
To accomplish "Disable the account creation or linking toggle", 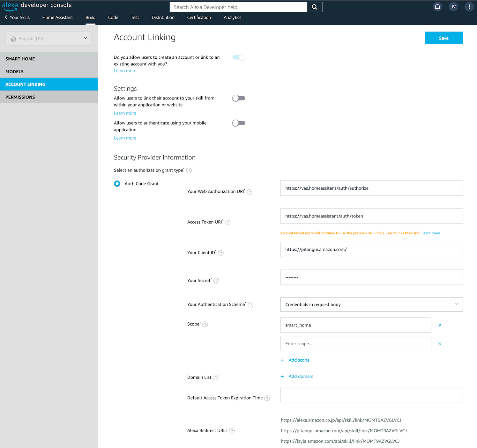I will tap(239, 57).
